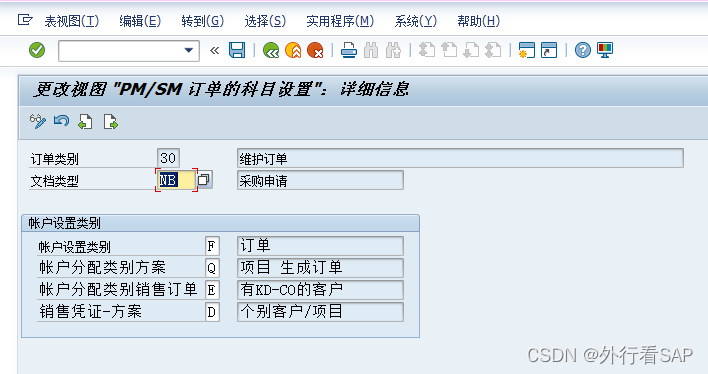Click the 订单类别 field showing 30
The image size is (708, 374).
click(x=168, y=158)
